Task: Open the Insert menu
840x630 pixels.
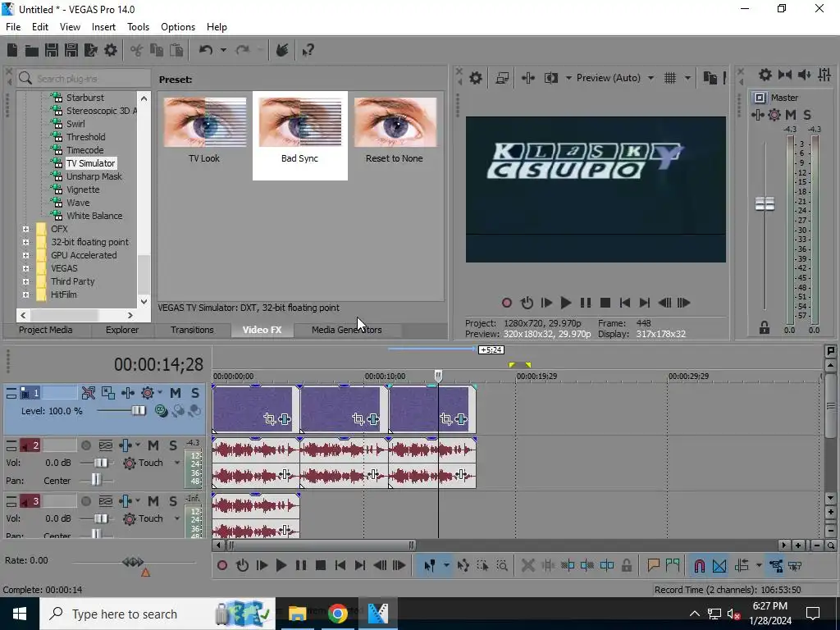Action: 103,27
